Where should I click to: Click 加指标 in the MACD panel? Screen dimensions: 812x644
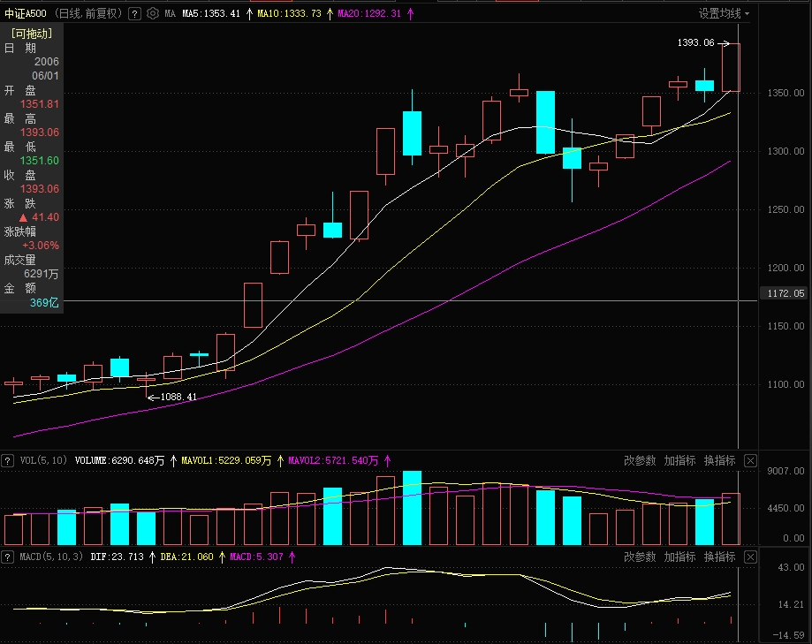[x=679, y=557]
